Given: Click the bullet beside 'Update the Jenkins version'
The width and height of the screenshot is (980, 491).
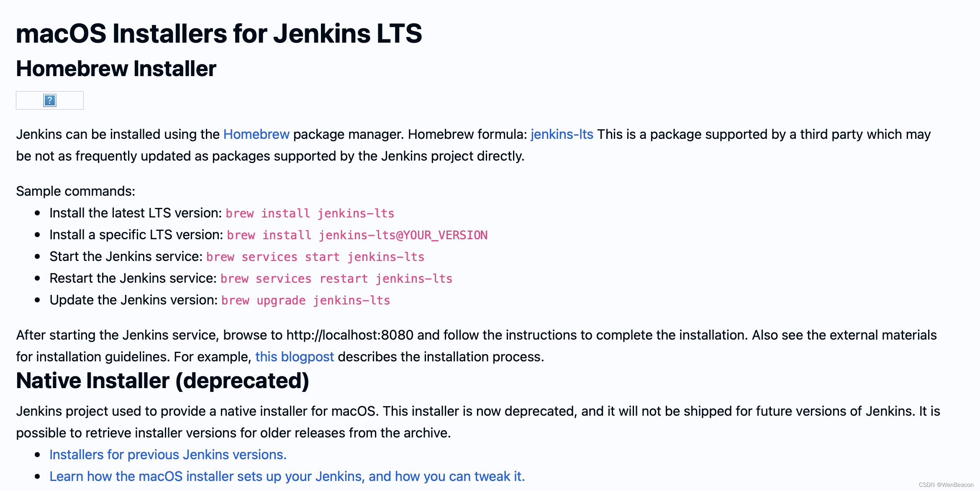Looking at the screenshot, I should pyautogui.click(x=38, y=300).
